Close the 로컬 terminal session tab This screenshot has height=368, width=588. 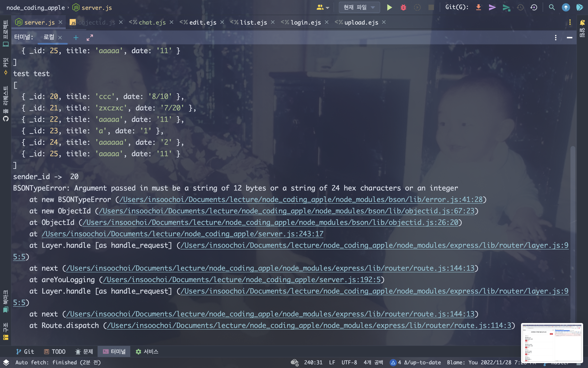tap(60, 37)
